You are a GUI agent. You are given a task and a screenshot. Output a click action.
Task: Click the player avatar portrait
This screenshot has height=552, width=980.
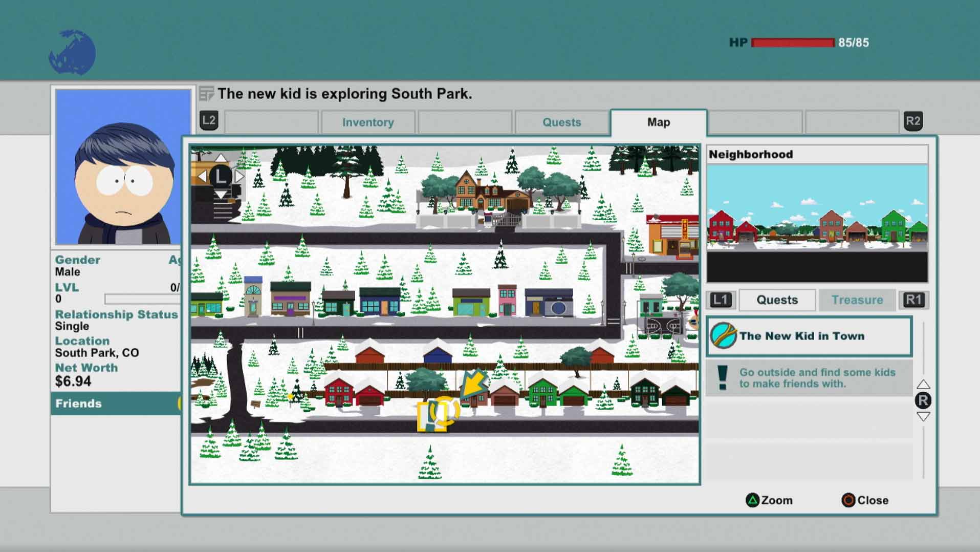point(123,167)
